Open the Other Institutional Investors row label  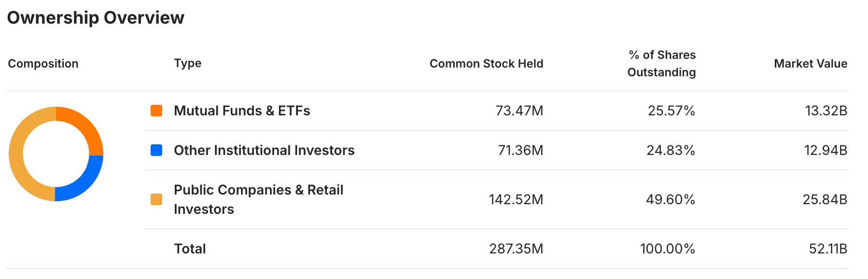pos(264,151)
